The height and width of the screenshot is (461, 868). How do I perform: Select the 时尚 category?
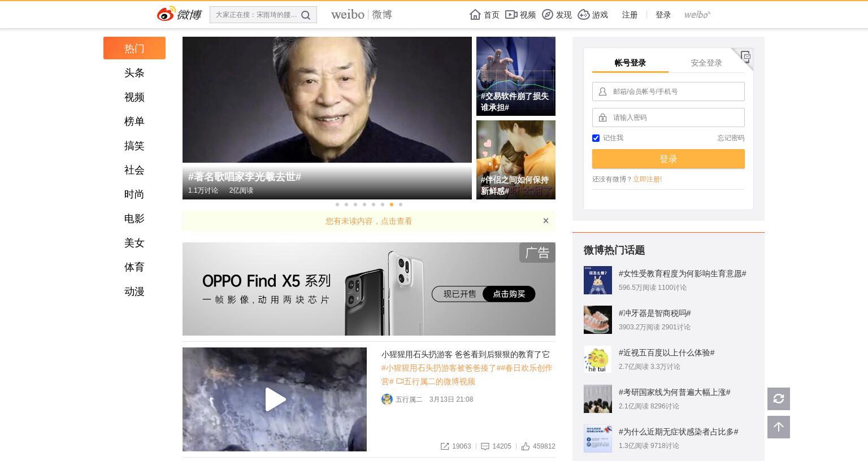click(x=134, y=194)
